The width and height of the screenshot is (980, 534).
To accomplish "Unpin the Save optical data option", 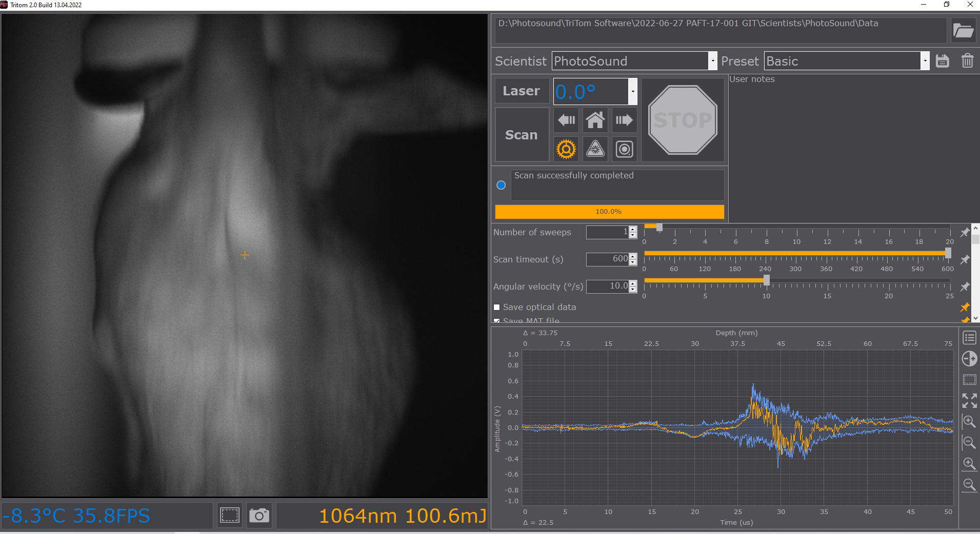I will pyautogui.click(x=965, y=307).
